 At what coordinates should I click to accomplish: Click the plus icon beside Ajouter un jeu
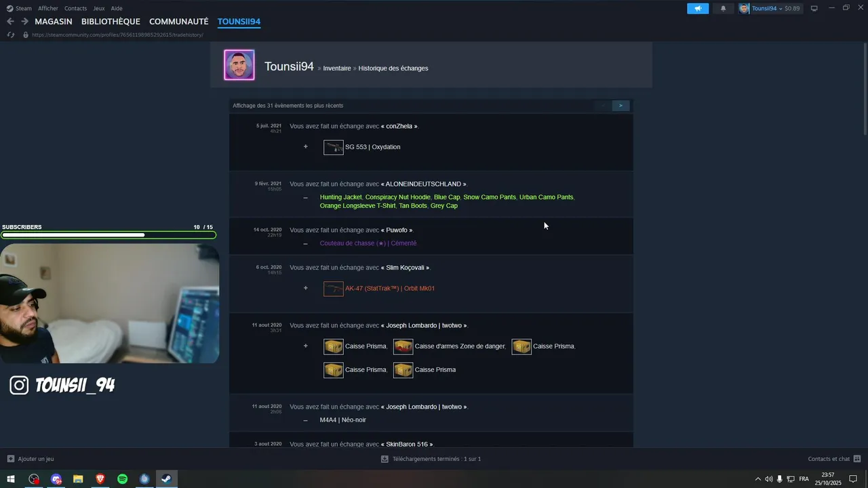coord(10,459)
